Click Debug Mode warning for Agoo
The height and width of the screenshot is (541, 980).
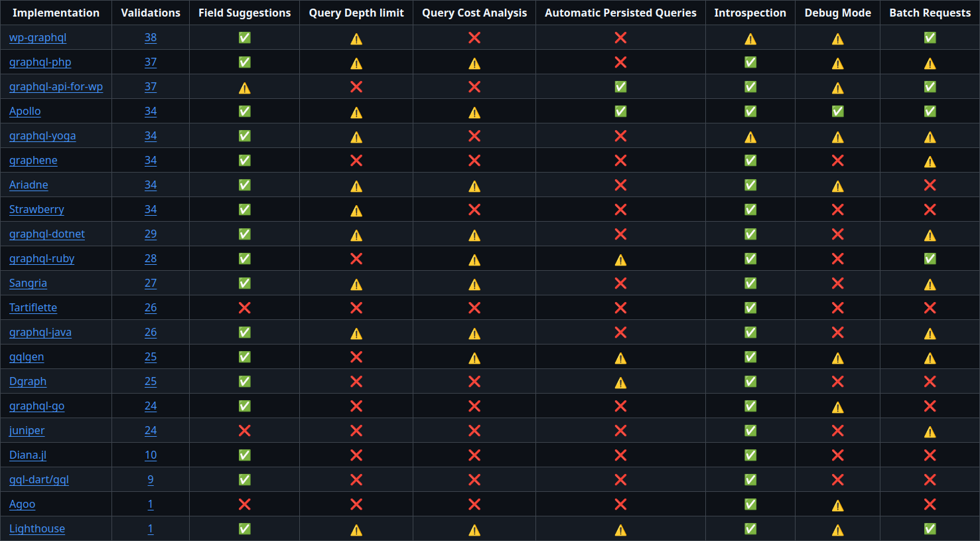pos(838,505)
